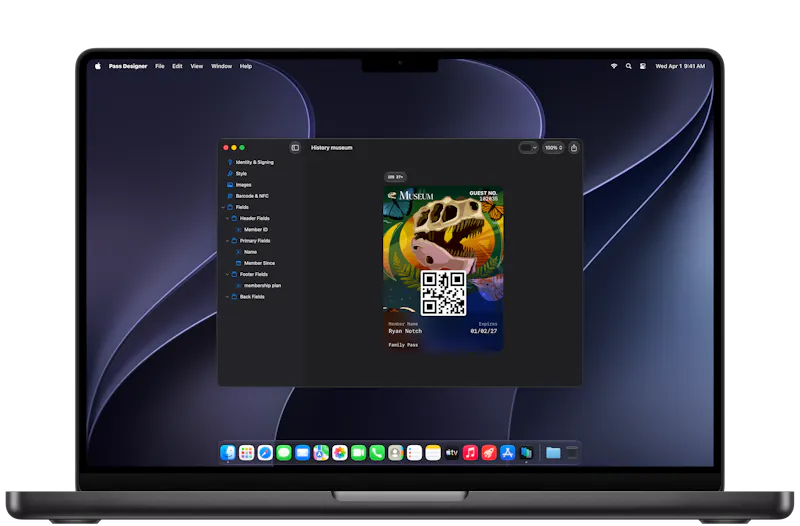Image resolution: width=800 pixels, height=526 pixels.
Task: Select the Member Since field
Action: (256, 263)
